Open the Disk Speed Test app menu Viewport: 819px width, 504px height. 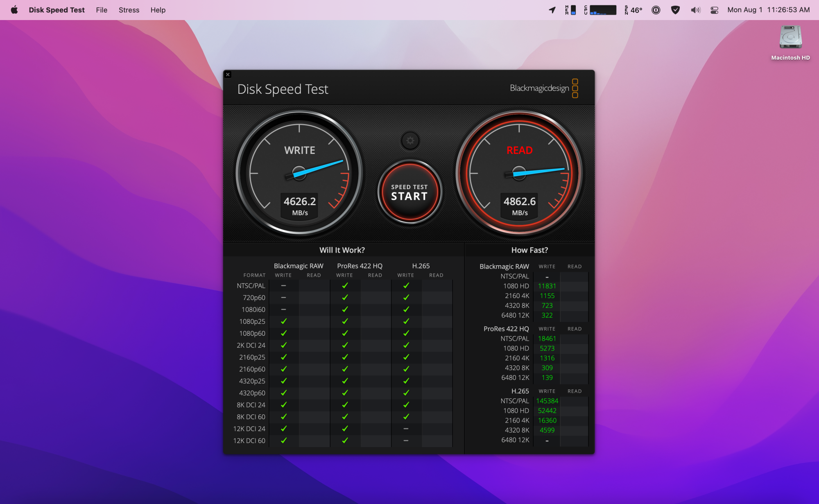tap(57, 10)
